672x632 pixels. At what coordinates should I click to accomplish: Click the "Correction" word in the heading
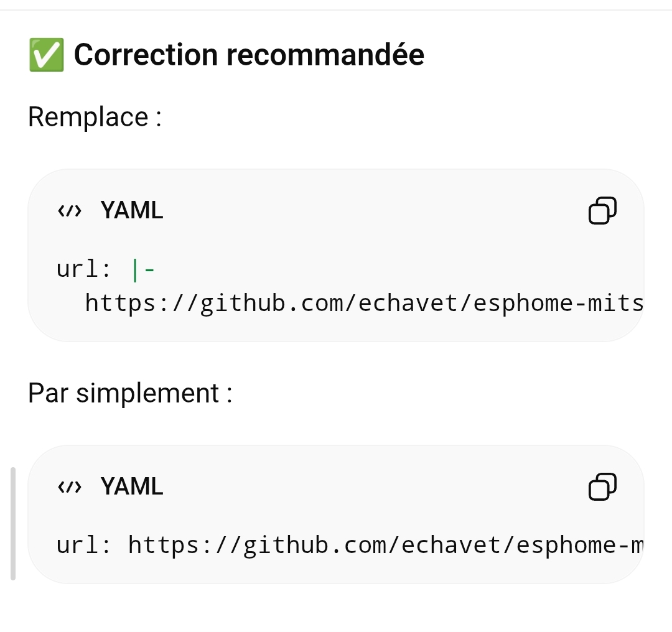pyautogui.click(x=146, y=55)
